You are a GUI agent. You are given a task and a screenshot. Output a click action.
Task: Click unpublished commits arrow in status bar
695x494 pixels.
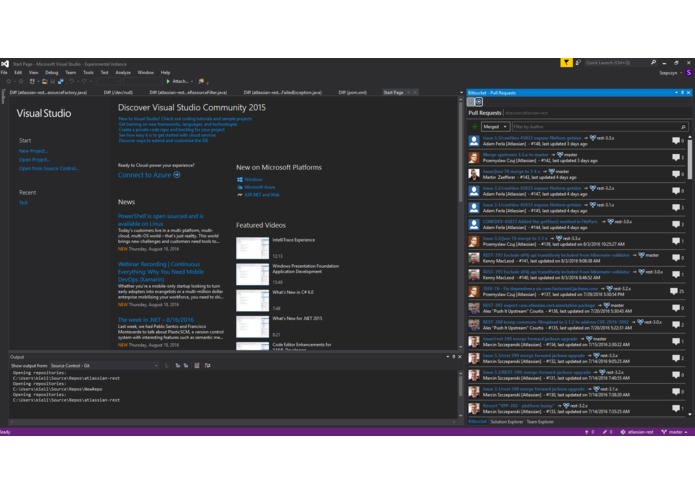tap(586, 432)
